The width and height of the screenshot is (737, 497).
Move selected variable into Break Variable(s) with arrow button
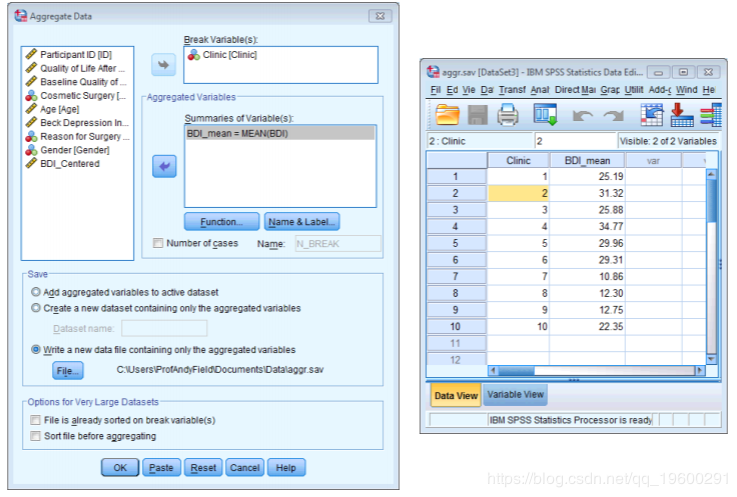pos(164,64)
